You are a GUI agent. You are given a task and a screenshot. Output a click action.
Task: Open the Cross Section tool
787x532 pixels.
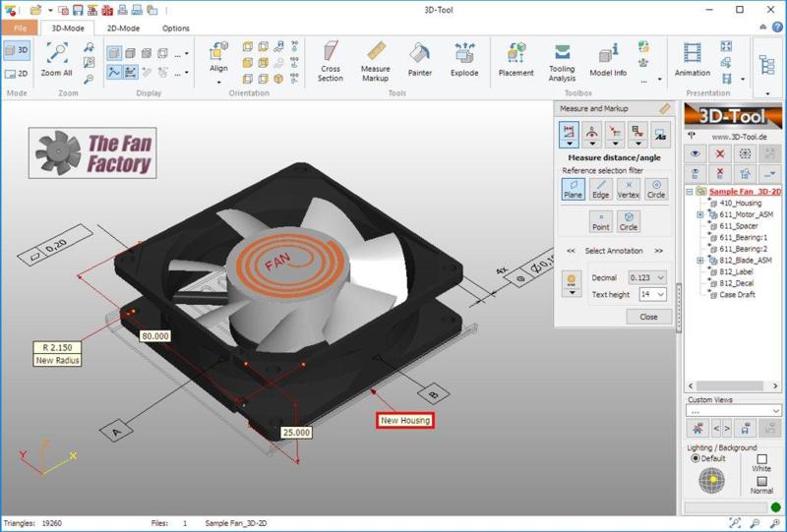tap(330, 60)
